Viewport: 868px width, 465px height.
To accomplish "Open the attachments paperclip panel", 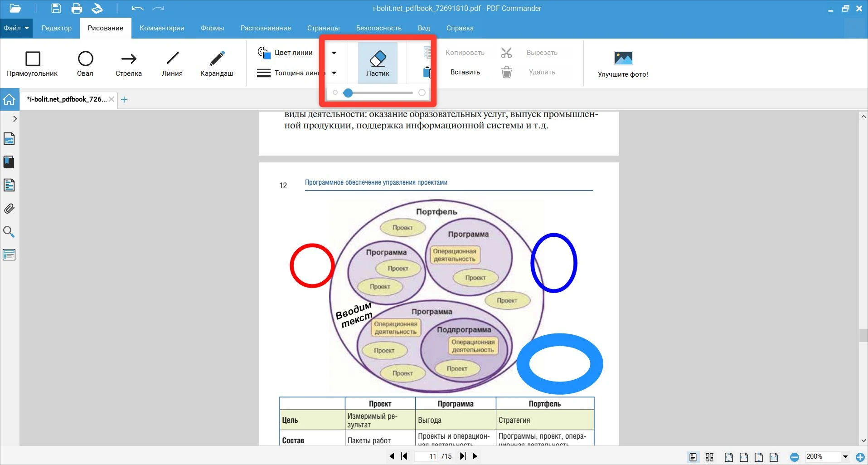I will click(x=9, y=209).
